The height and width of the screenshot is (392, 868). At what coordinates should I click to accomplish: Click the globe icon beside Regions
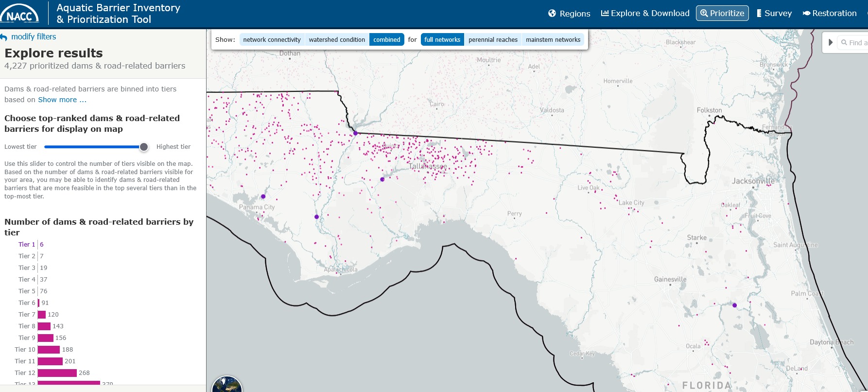click(552, 14)
